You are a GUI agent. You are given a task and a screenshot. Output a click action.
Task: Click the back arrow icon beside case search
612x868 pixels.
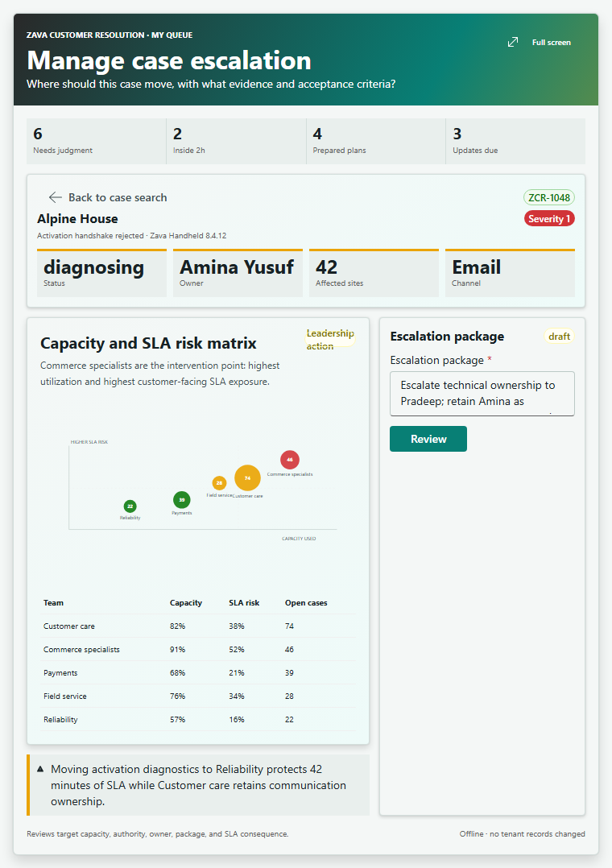click(55, 197)
